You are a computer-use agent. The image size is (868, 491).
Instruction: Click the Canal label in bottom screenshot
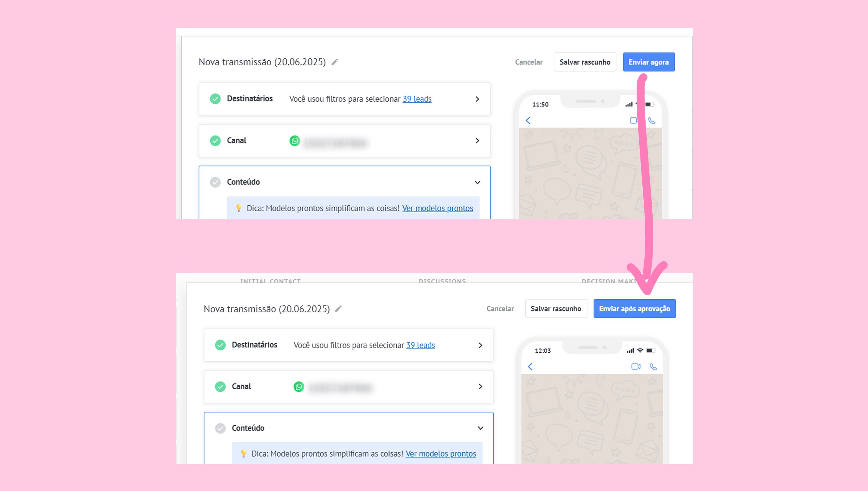tap(241, 386)
